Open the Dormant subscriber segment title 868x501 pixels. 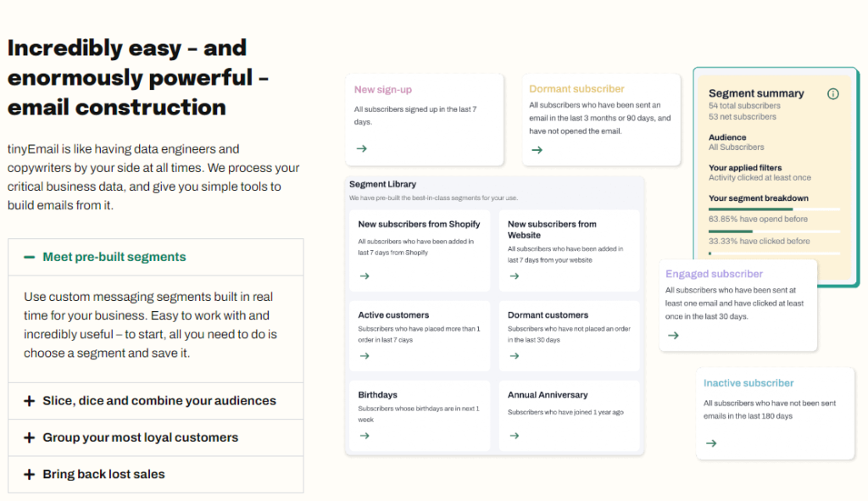click(x=576, y=88)
